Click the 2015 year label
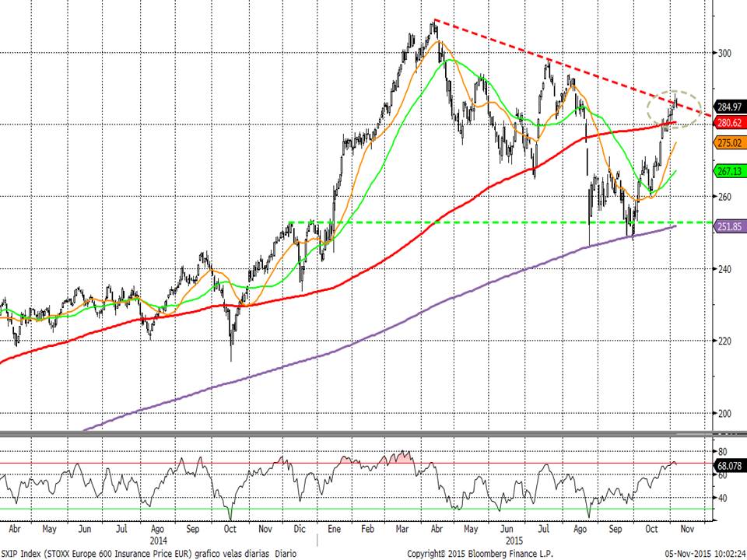747x560 pixels. pos(514,541)
